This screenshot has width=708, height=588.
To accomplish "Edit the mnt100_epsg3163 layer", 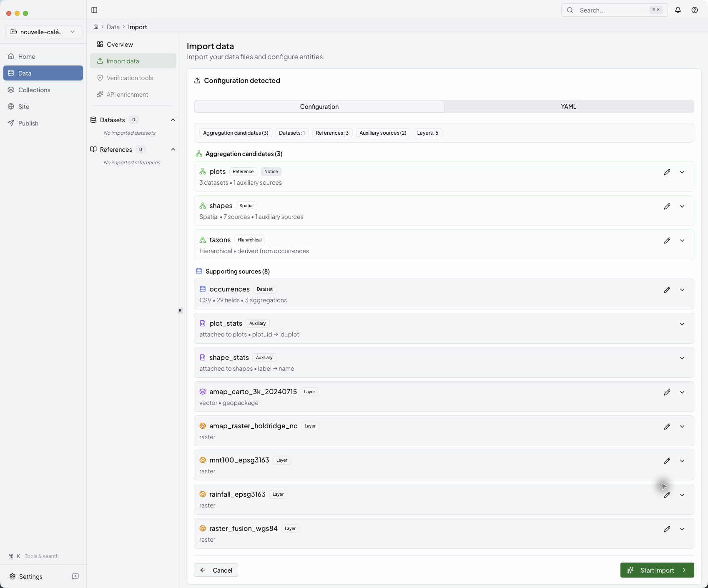I will click(667, 461).
